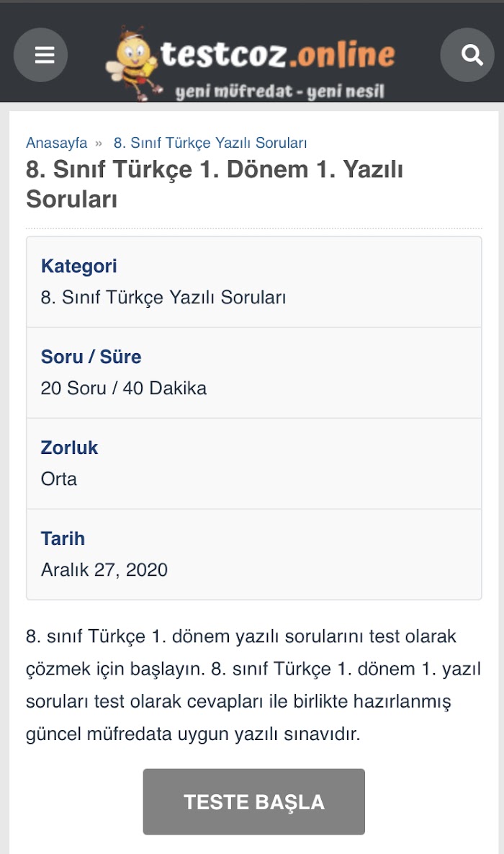Open search with the magnifier icon
The width and height of the screenshot is (504, 854).
[467, 55]
